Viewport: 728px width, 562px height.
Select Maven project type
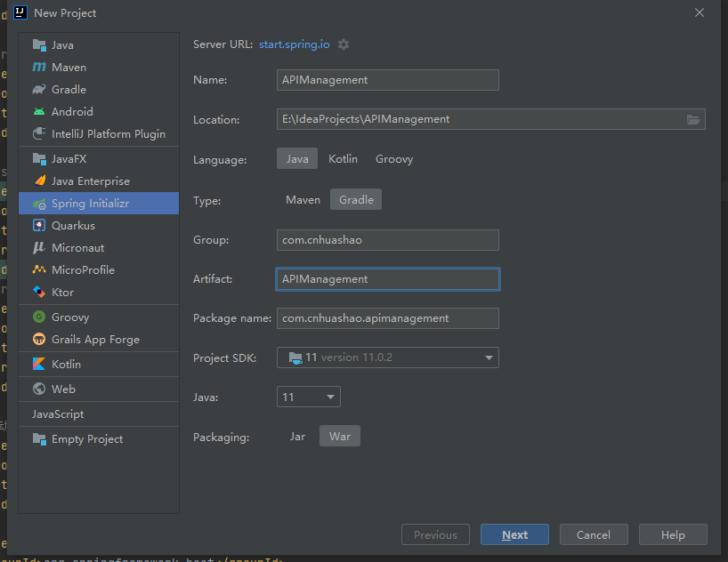point(99,68)
